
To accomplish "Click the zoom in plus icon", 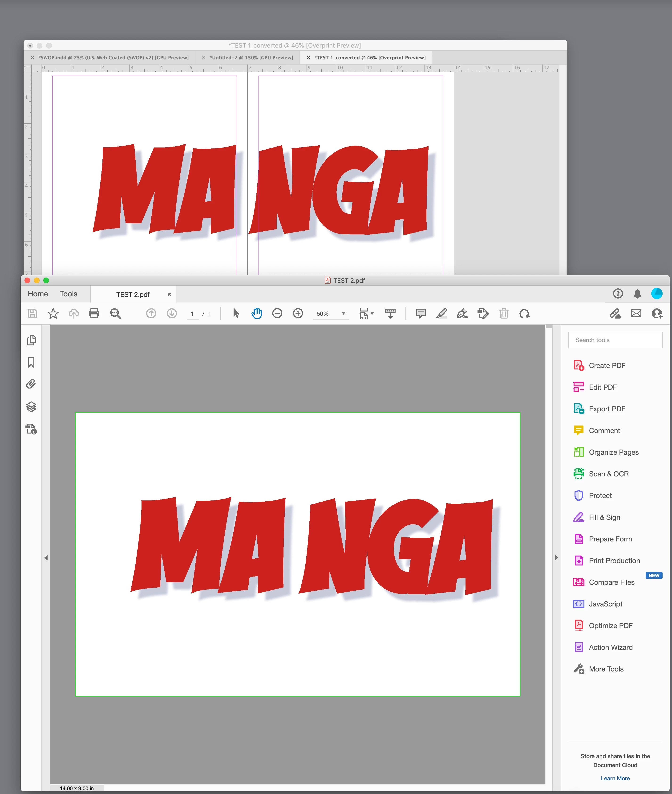I will [x=298, y=313].
